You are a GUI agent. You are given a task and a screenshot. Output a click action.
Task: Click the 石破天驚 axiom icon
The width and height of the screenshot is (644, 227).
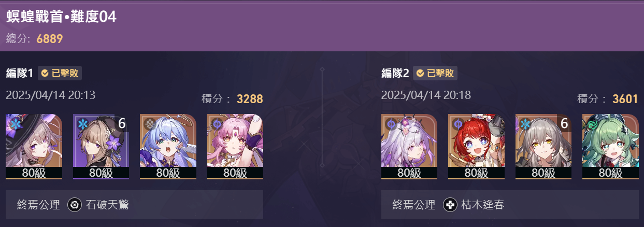75,205
